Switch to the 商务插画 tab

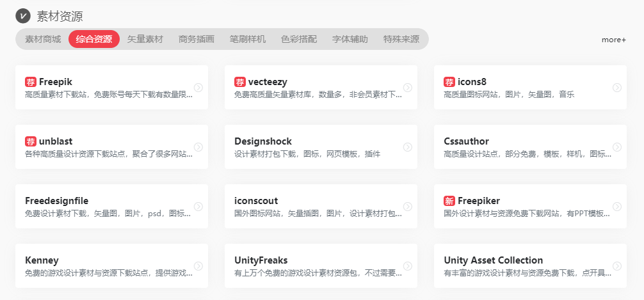coord(197,40)
